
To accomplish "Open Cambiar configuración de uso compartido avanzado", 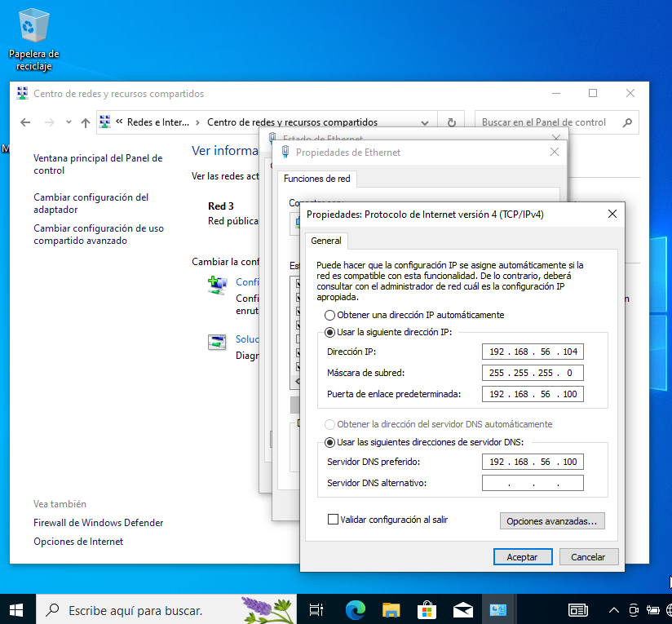I will [99, 234].
